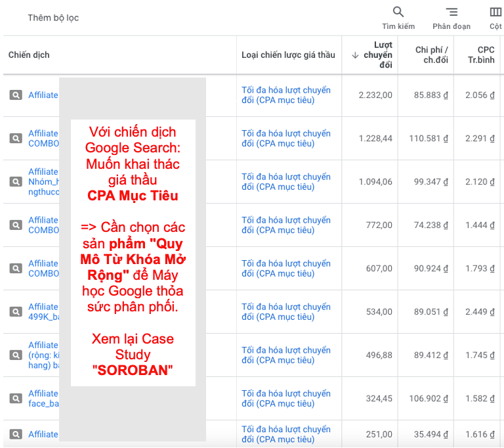Open bid strategy link in 772,00 row

click(286, 225)
